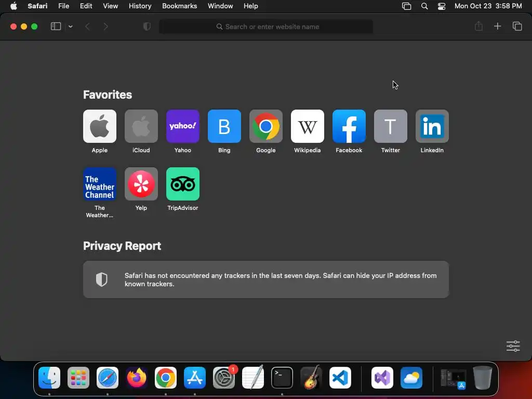Launch Visual Studio Code from the Dock
532x399 pixels.
point(340,378)
